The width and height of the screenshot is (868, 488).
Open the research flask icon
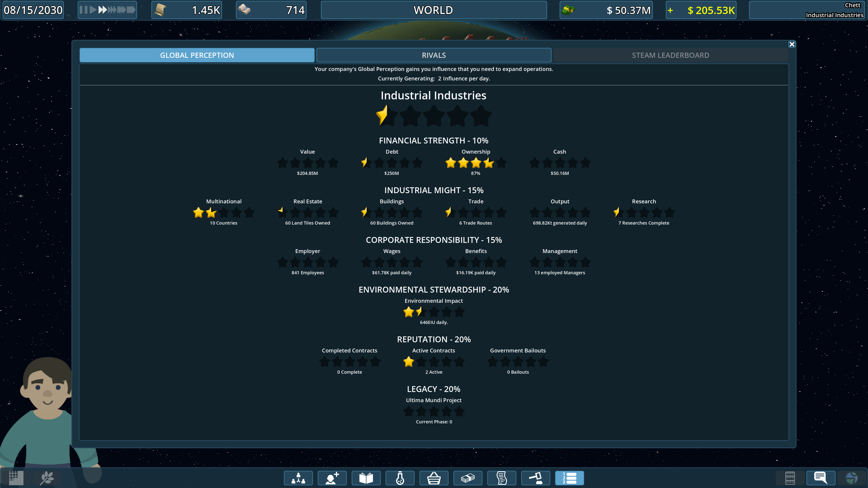pyautogui.click(x=400, y=478)
